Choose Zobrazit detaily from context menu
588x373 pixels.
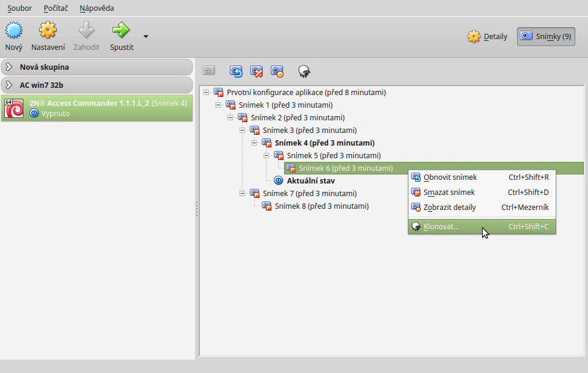482,208
